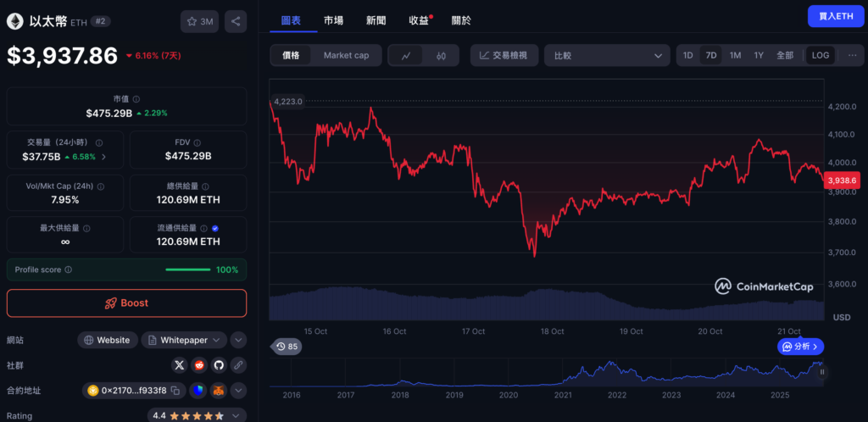
Task: Switch to candlestick chart view
Action: (x=441, y=55)
